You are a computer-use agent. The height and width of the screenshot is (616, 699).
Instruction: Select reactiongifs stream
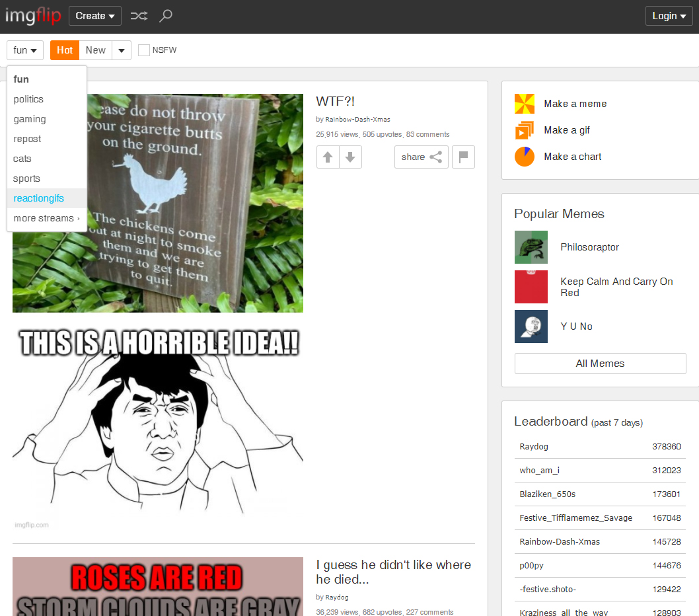(47, 198)
